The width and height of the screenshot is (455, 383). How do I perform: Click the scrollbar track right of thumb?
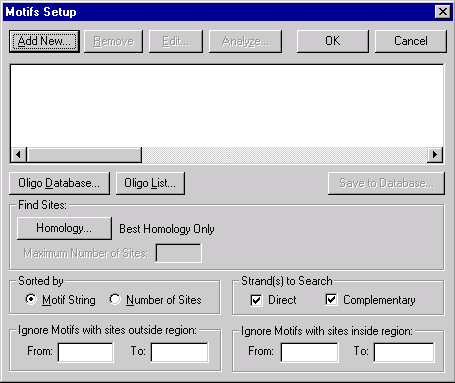pos(284,155)
